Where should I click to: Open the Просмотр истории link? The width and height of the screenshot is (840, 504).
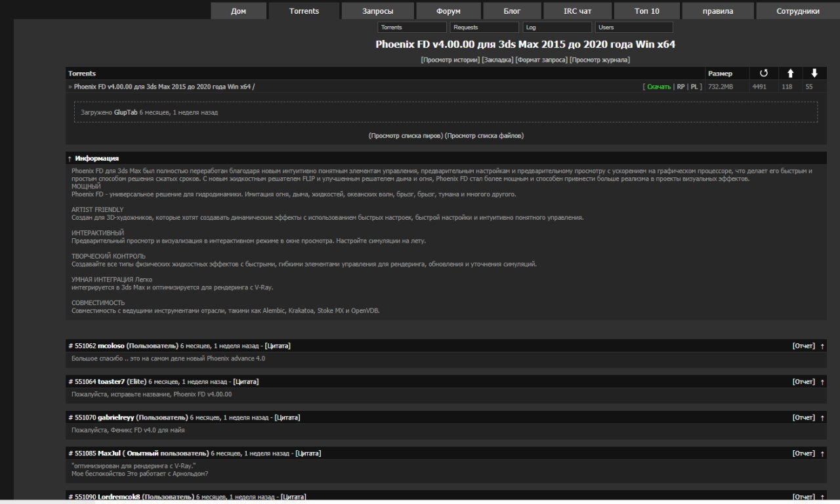coord(450,60)
